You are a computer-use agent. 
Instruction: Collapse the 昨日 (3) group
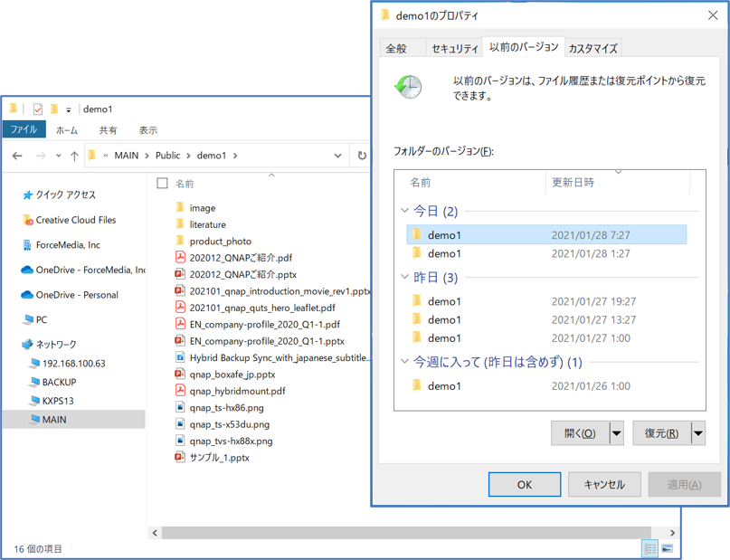pos(404,278)
